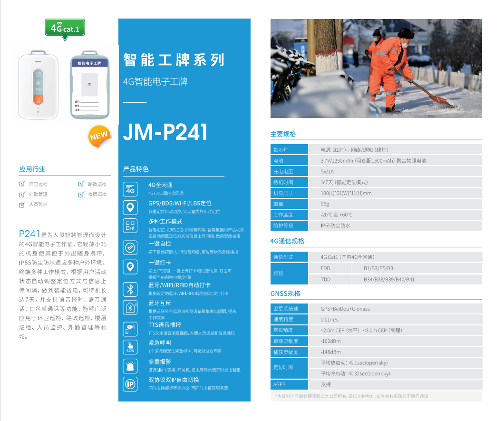Viewport: 504px width, 421px height.
Task: Toggle the 人员监护 checkbox
Action: (22, 205)
